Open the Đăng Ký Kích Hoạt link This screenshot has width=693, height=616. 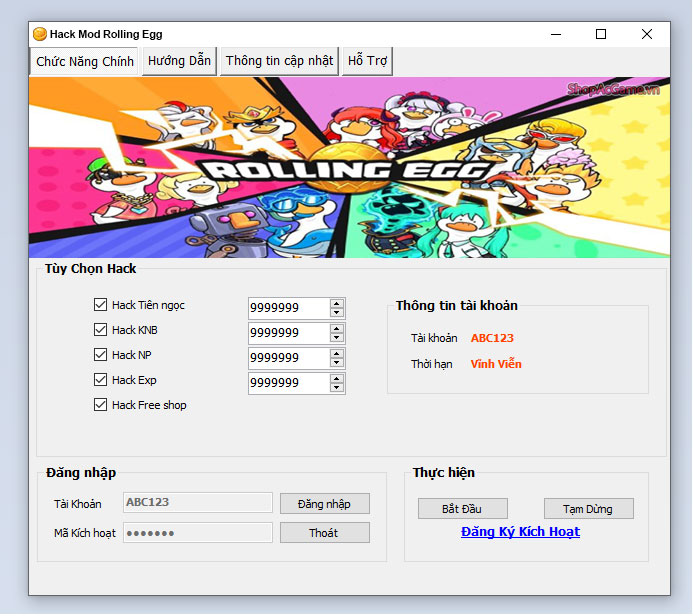[x=520, y=532]
